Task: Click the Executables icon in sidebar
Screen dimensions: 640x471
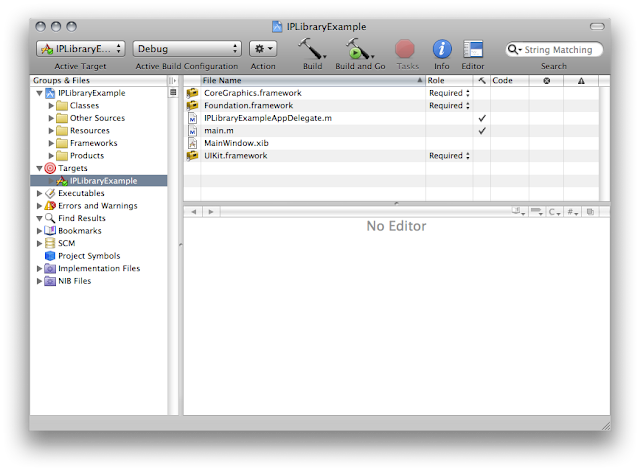Action: 50,193
